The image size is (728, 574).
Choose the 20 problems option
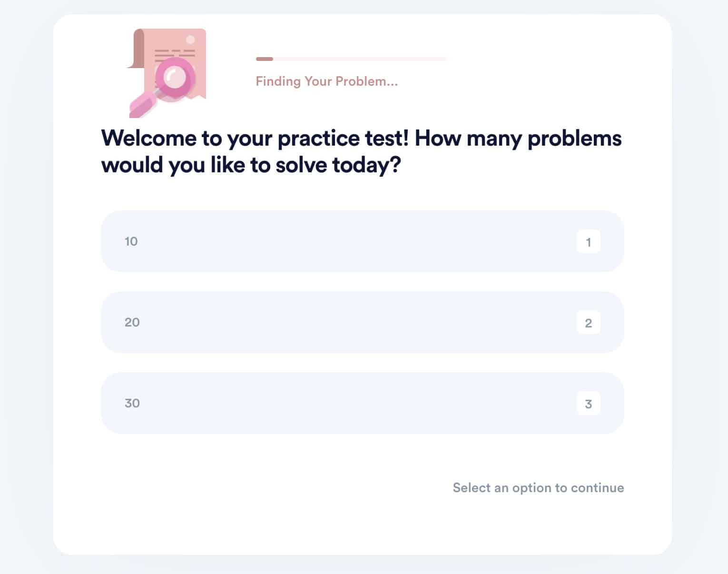tap(362, 322)
